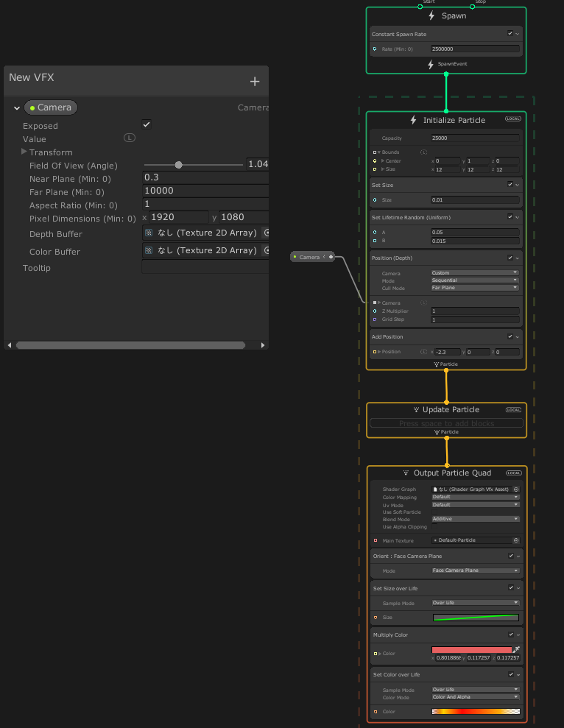Click the Spawn context Stop input port
The image size is (564, 728).
pyautogui.click(x=473, y=7)
